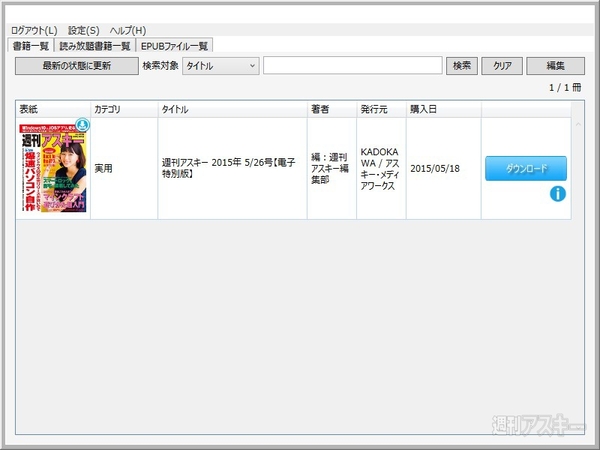Open the ログアウト(L) menu
Viewport: 600px width, 450px height.
point(34,30)
